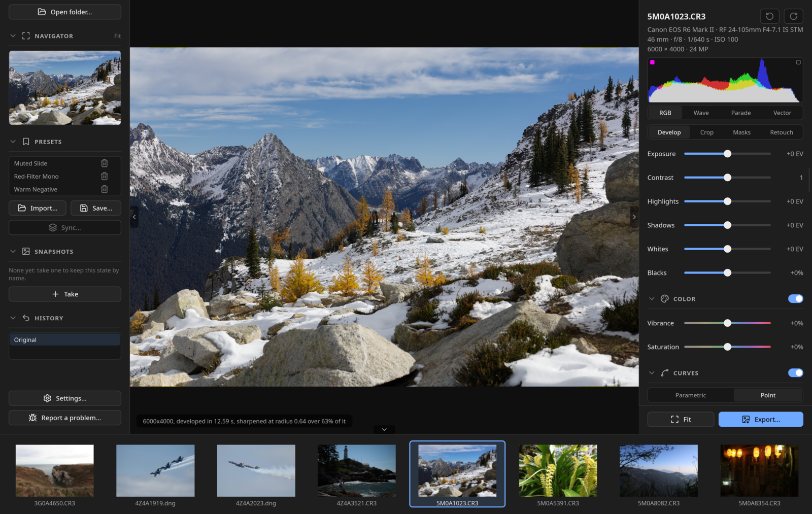Viewport: 812px width, 514px height.
Task: Delete the Warm Negative preset using trash icon
Action: (105, 189)
